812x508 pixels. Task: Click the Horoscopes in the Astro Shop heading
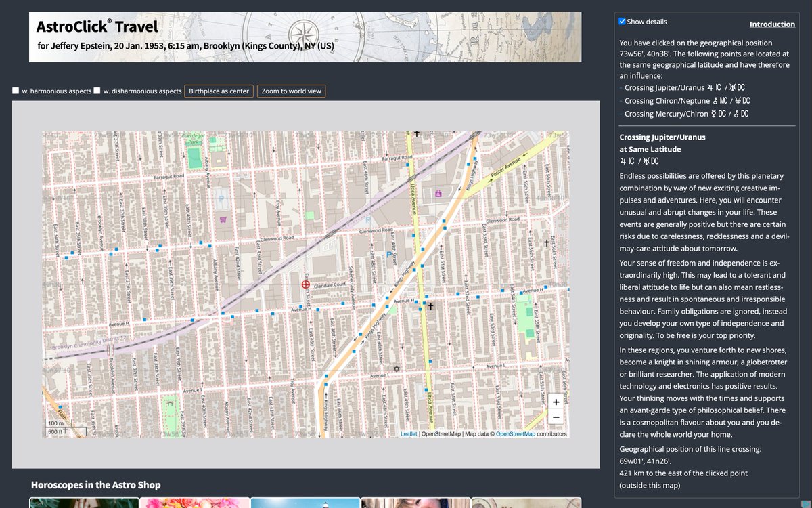click(96, 485)
